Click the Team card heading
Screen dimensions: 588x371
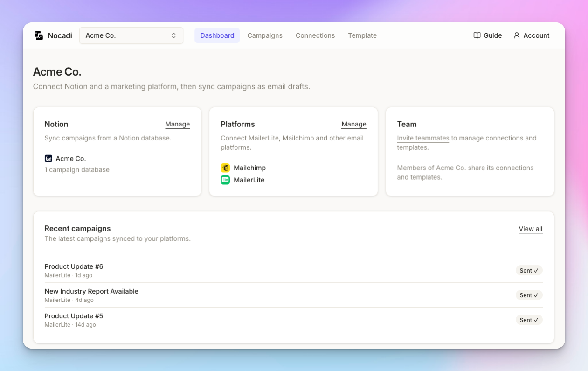click(x=407, y=124)
